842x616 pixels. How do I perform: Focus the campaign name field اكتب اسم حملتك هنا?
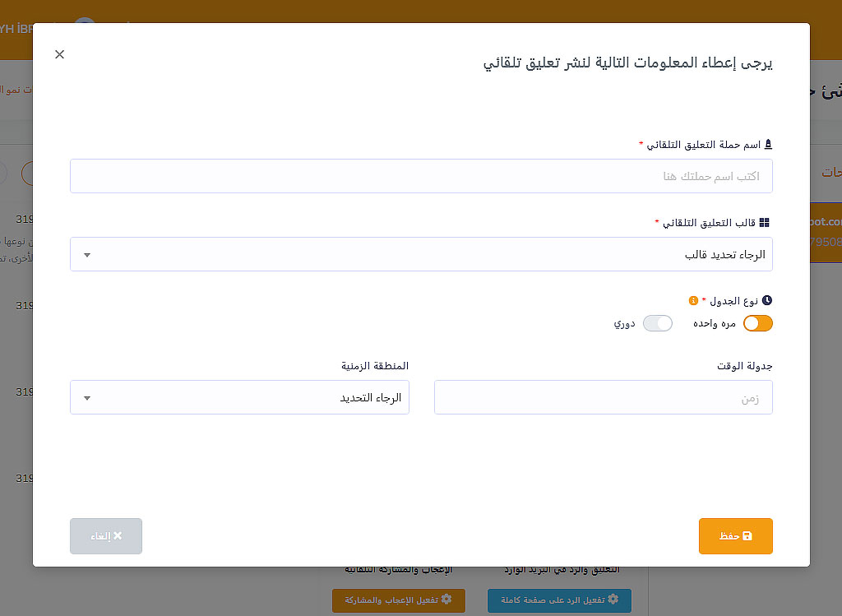click(421, 176)
